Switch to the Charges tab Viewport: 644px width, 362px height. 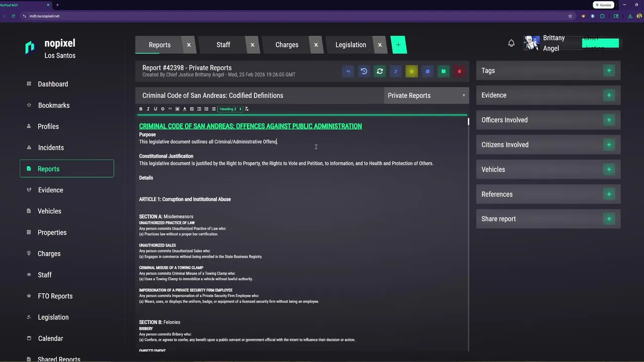287,45
